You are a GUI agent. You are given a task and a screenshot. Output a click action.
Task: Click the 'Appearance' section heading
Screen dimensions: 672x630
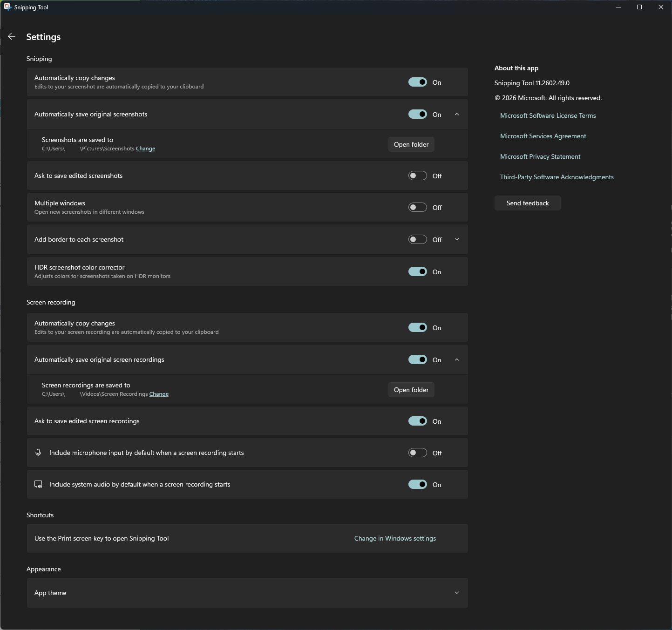[x=44, y=569]
